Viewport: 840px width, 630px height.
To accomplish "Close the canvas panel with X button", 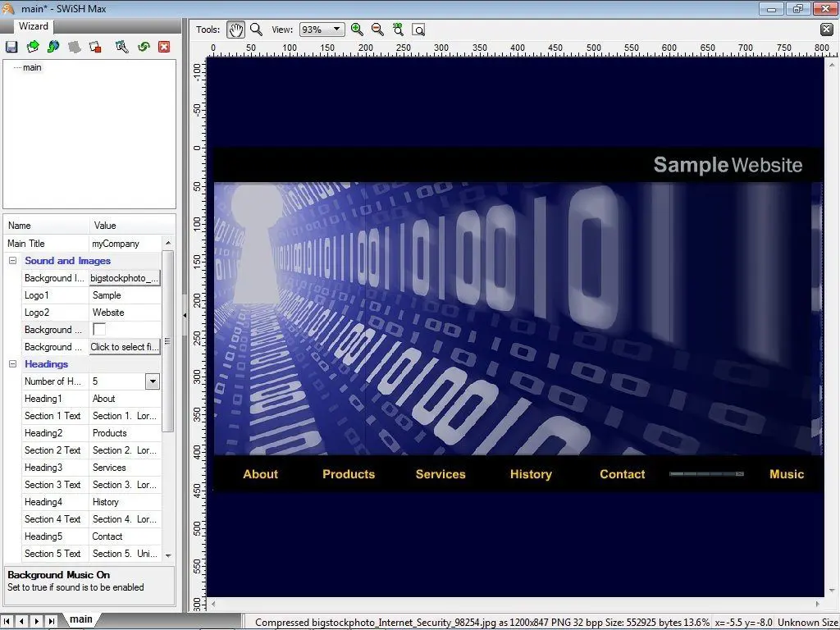I will (x=826, y=30).
